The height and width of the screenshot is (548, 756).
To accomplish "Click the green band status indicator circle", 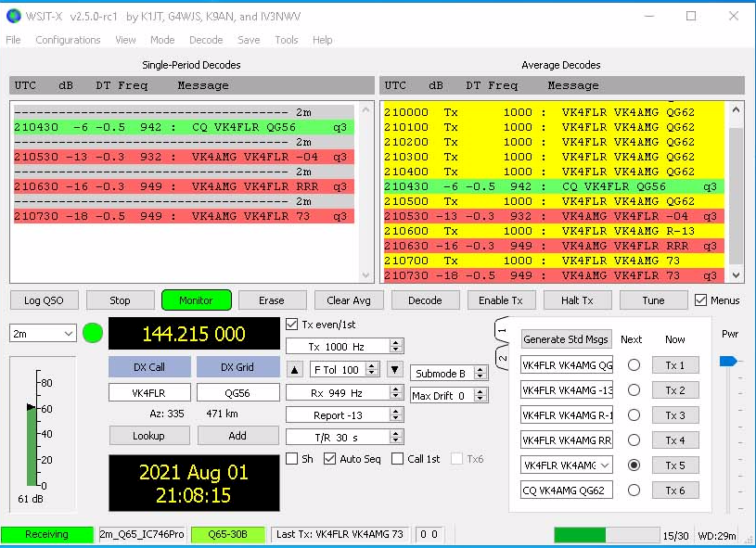I will click(93, 334).
